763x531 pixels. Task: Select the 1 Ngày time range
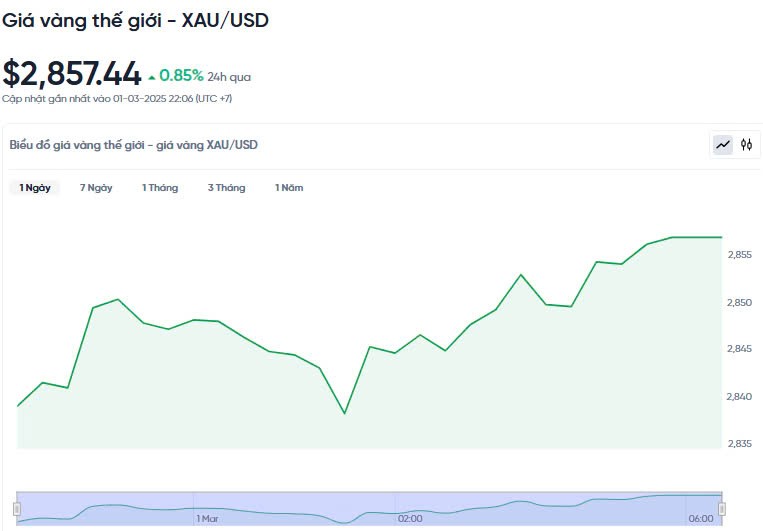(35, 188)
